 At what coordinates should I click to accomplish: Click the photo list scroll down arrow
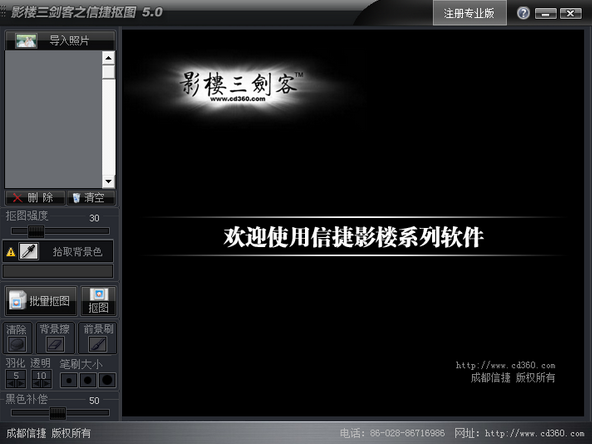click(x=108, y=182)
